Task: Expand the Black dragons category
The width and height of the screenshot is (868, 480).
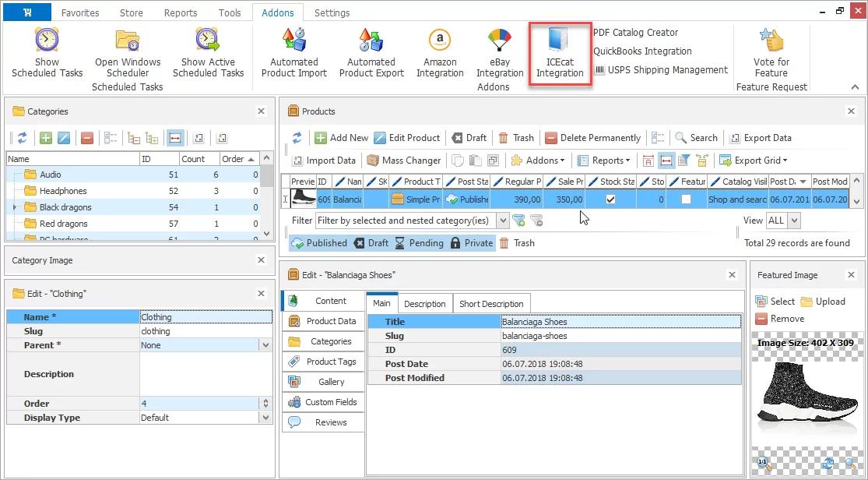Action: pos(15,207)
